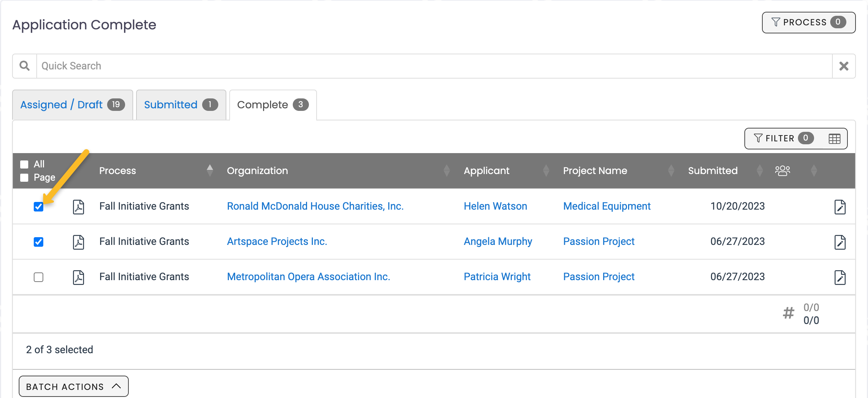Open the Passion Project by Angela Murphy
Image resolution: width=868 pixels, height=398 pixels.
tap(598, 241)
